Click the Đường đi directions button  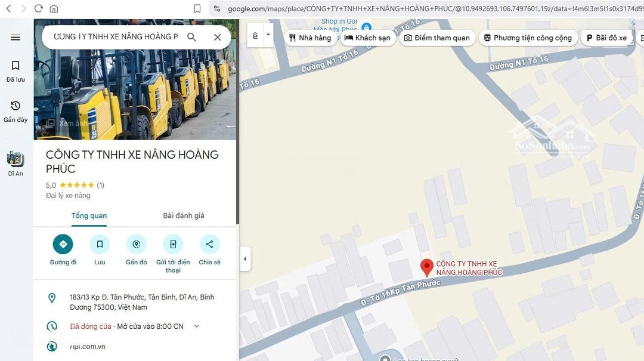[x=63, y=244]
